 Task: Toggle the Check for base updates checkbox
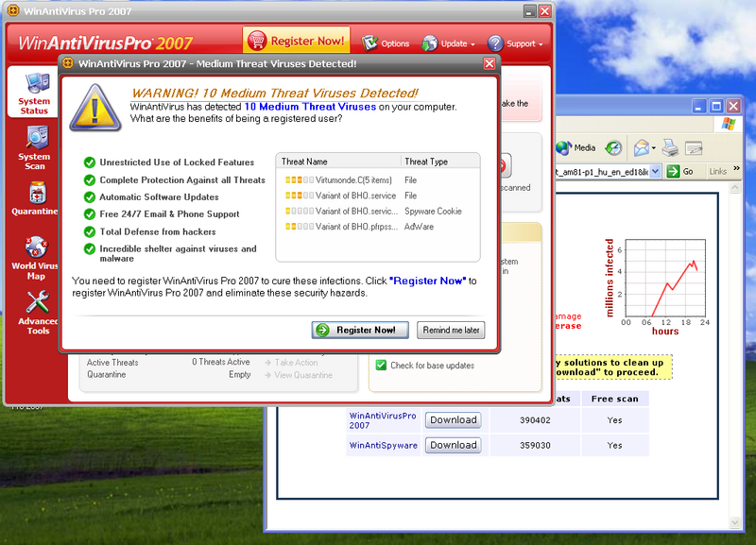(381, 366)
